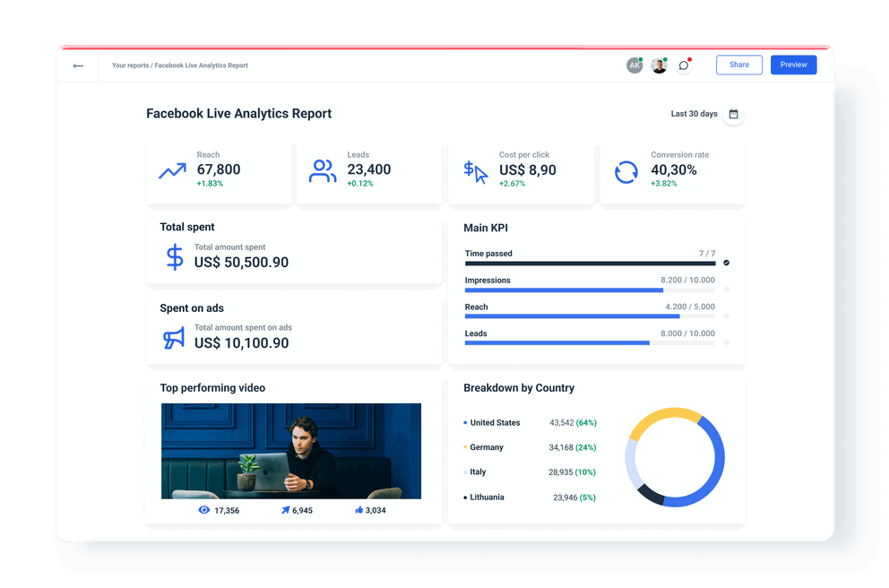The height and width of the screenshot is (588, 889).
Task: Click the Breakdown by Country heading
Action: (519, 388)
